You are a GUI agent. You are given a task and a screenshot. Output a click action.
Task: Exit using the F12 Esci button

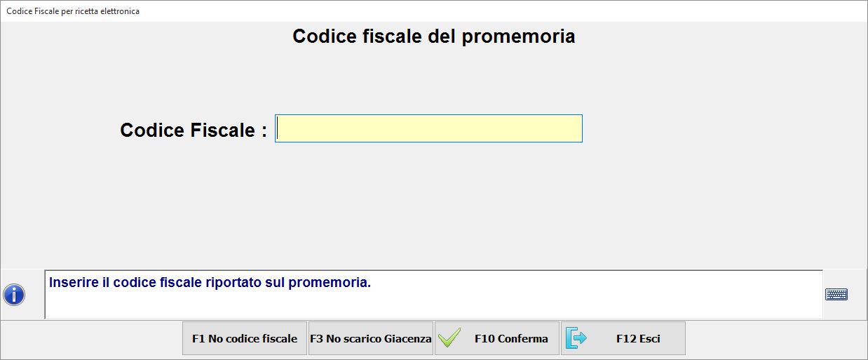[x=623, y=339]
